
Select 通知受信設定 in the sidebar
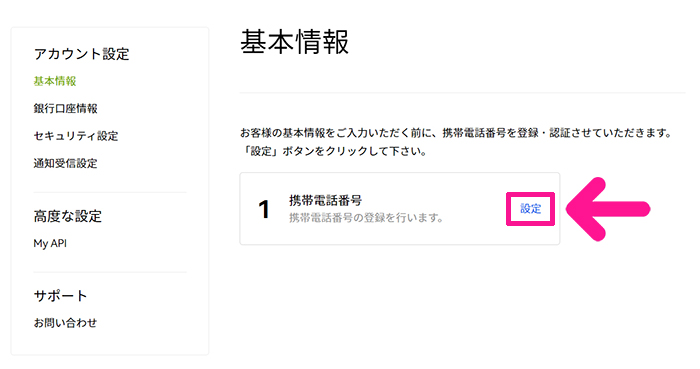pos(66,163)
